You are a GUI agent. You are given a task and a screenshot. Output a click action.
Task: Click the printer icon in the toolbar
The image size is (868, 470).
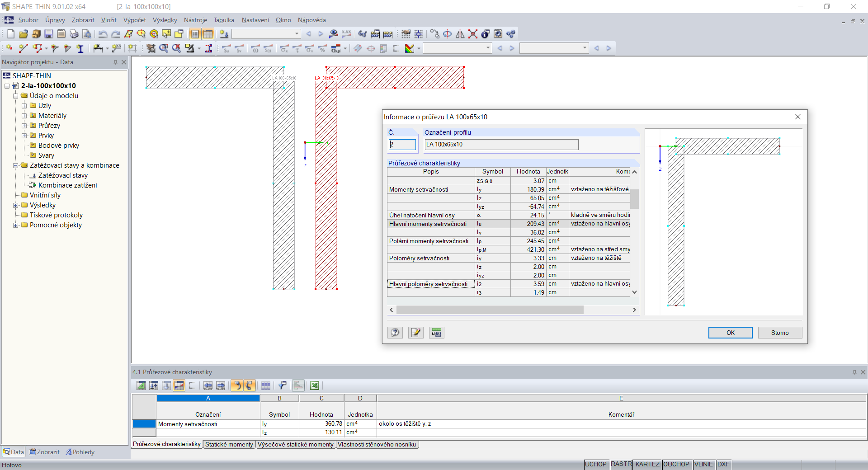[x=74, y=34]
